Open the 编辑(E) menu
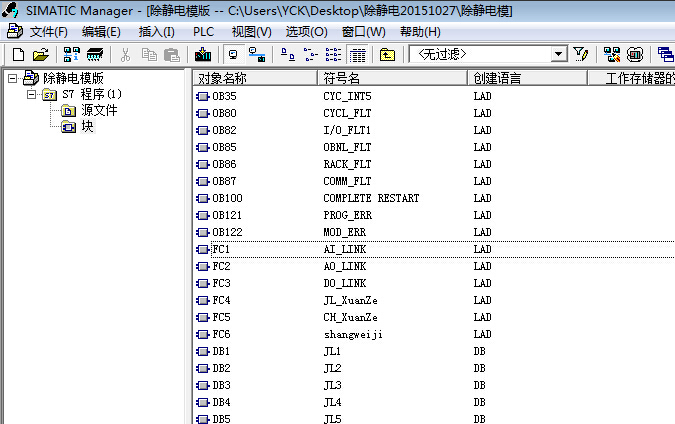The width and height of the screenshot is (675, 424). [101, 32]
